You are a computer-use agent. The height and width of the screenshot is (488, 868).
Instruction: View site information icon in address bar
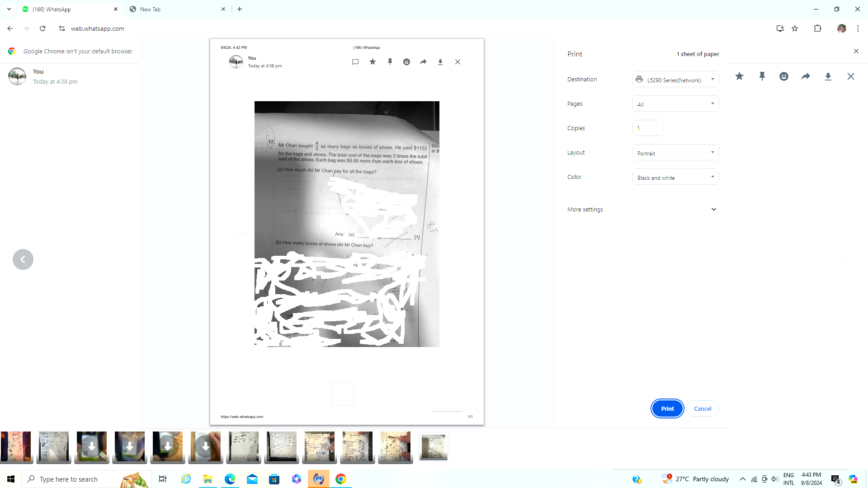point(62,28)
